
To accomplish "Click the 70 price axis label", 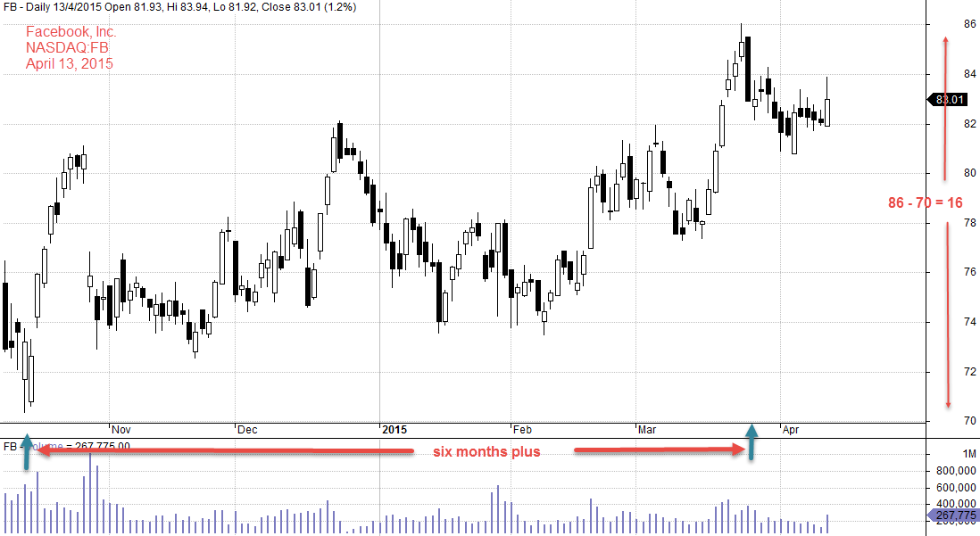I will 969,420.
